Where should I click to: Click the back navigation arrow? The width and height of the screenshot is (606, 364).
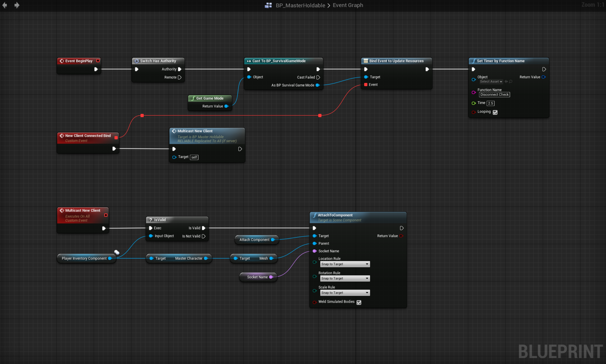click(5, 5)
